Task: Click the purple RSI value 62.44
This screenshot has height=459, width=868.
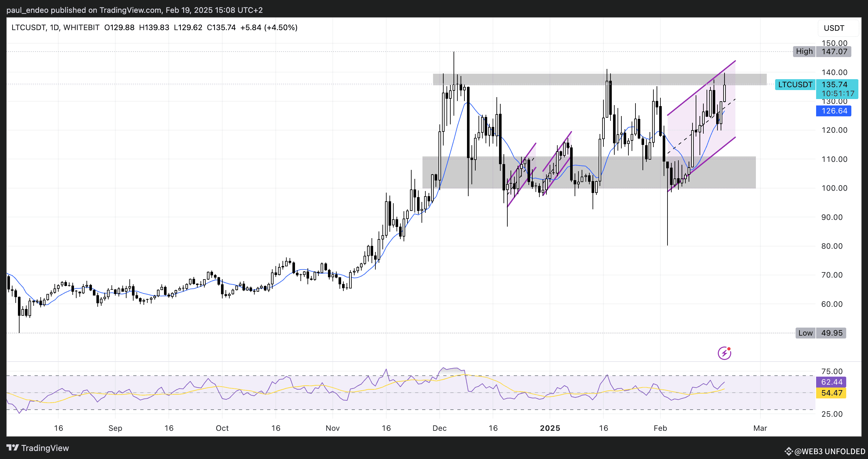Action: click(x=831, y=382)
